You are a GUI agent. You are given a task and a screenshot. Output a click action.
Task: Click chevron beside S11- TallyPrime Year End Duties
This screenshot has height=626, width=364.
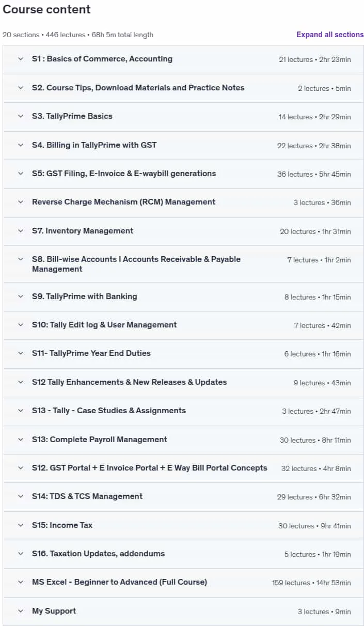click(x=21, y=353)
